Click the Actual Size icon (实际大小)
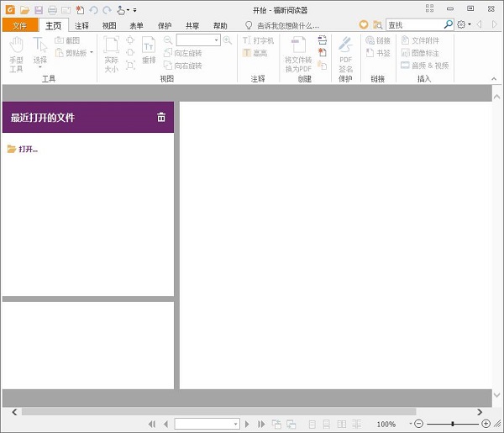Viewport: 504px width, 433px height. [111, 55]
